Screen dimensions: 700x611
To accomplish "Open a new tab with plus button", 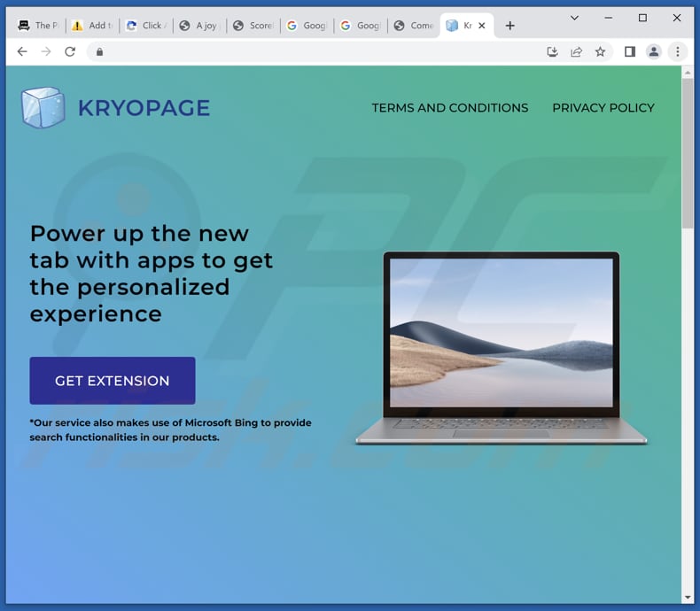I will click(x=509, y=26).
